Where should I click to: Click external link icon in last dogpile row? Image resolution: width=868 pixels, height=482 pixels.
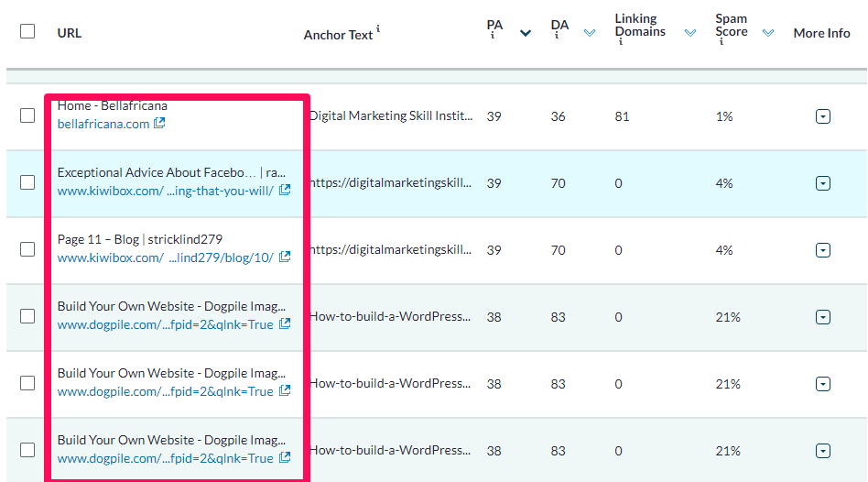[285, 457]
